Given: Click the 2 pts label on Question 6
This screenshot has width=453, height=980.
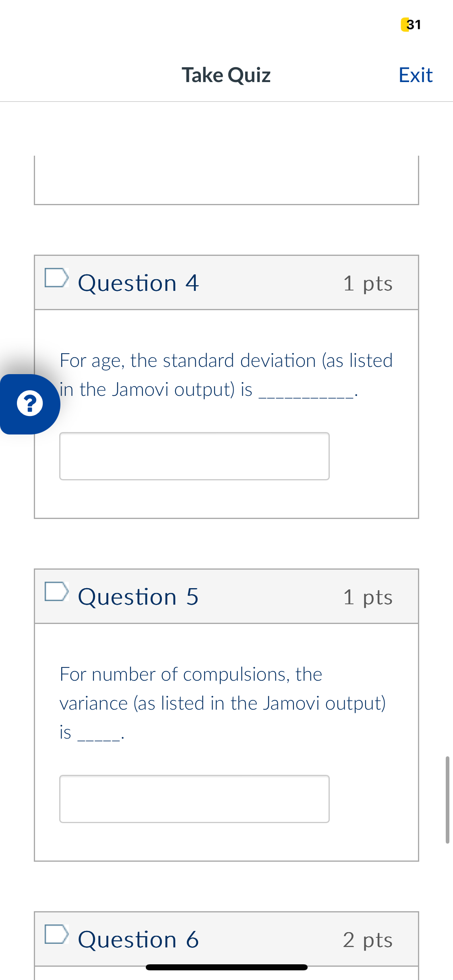Looking at the screenshot, I should [368, 940].
